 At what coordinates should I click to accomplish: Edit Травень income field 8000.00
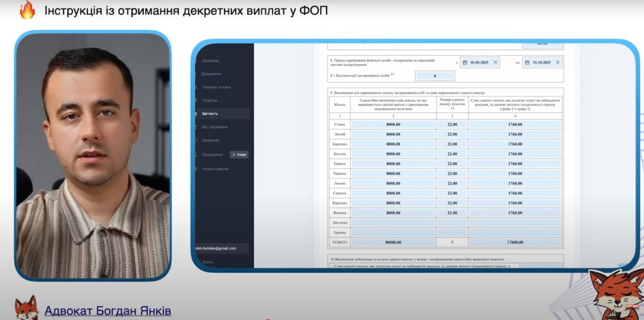[393, 163]
